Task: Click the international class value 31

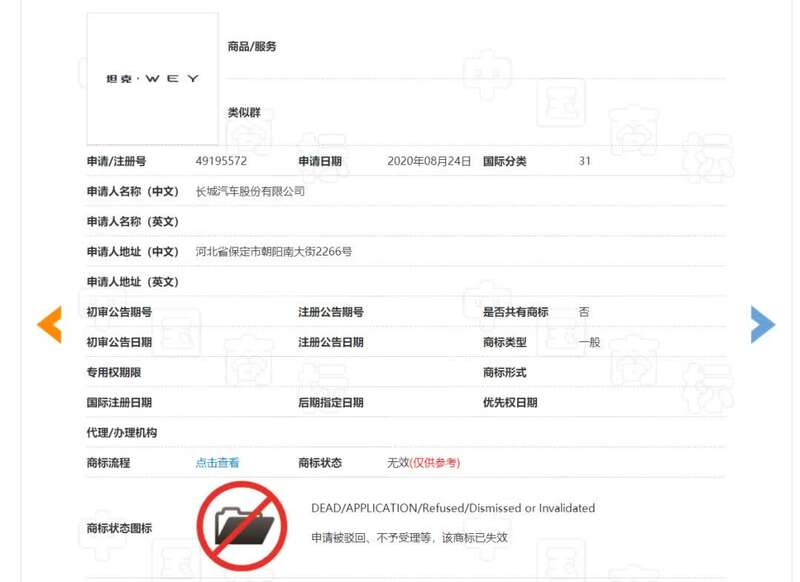Action: point(584,161)
